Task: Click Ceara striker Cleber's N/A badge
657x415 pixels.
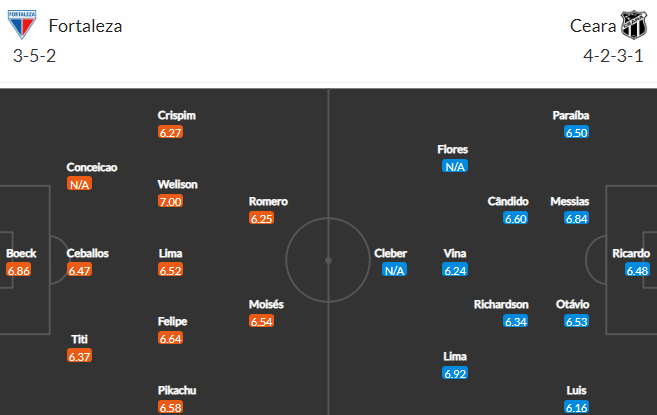Action: pyautogui.click(x=395, y=270)
